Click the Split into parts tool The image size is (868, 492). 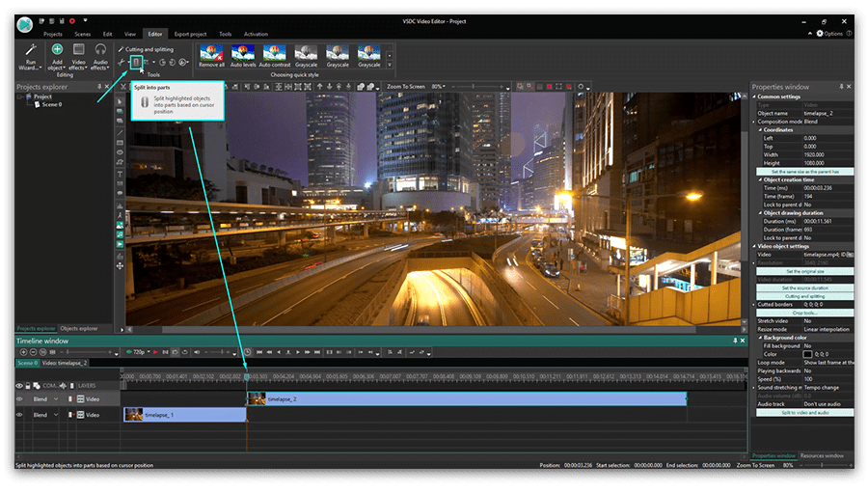coord(136,62)
